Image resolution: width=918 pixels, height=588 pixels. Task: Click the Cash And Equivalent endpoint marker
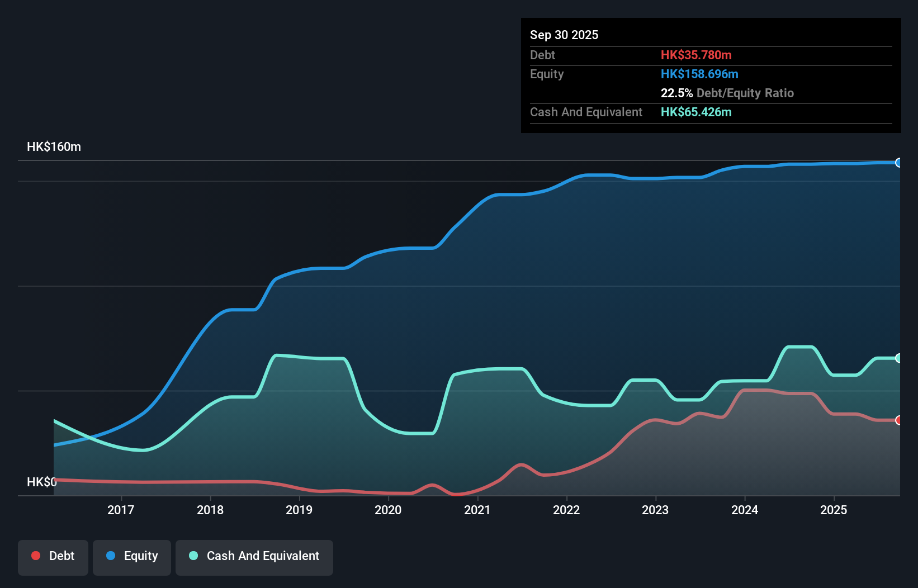coord(899,358)
